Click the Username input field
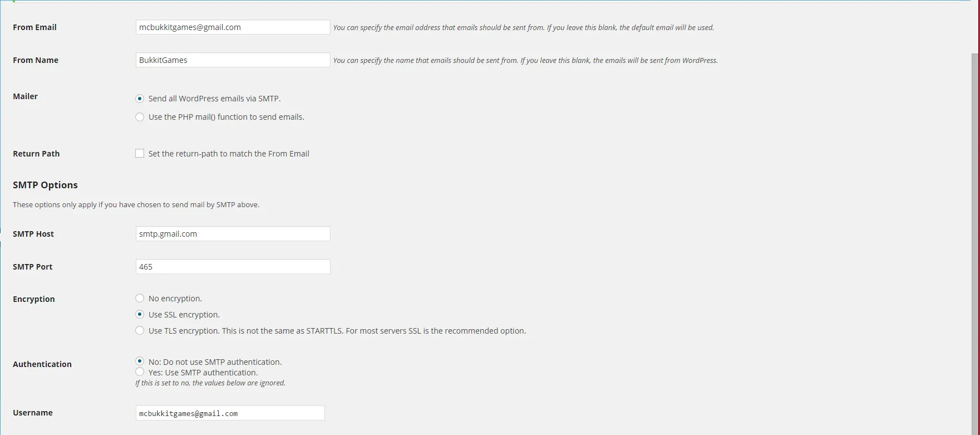The height and width of the screenshot is (435, 980). pos(230,413)
